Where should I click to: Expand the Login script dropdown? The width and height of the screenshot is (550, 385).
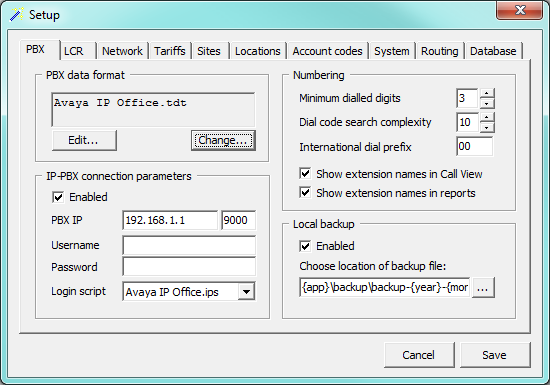pos(246,291)
